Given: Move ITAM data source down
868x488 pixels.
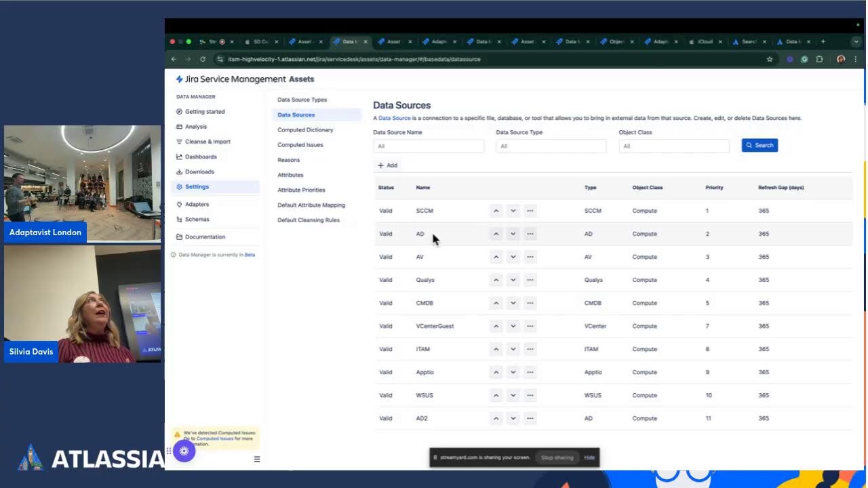Looking at the screenshot, I should pyautogui.click(x=513, y=349).
